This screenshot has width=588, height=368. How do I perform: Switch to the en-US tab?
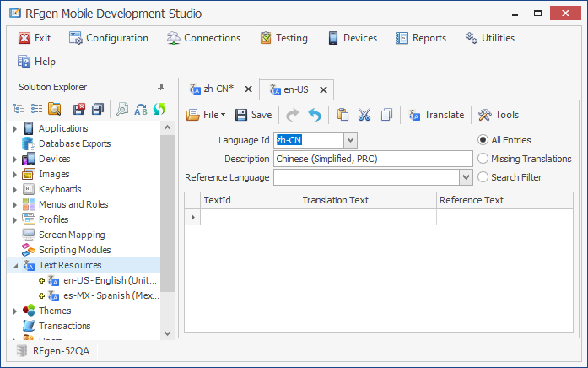coord(296,89)
